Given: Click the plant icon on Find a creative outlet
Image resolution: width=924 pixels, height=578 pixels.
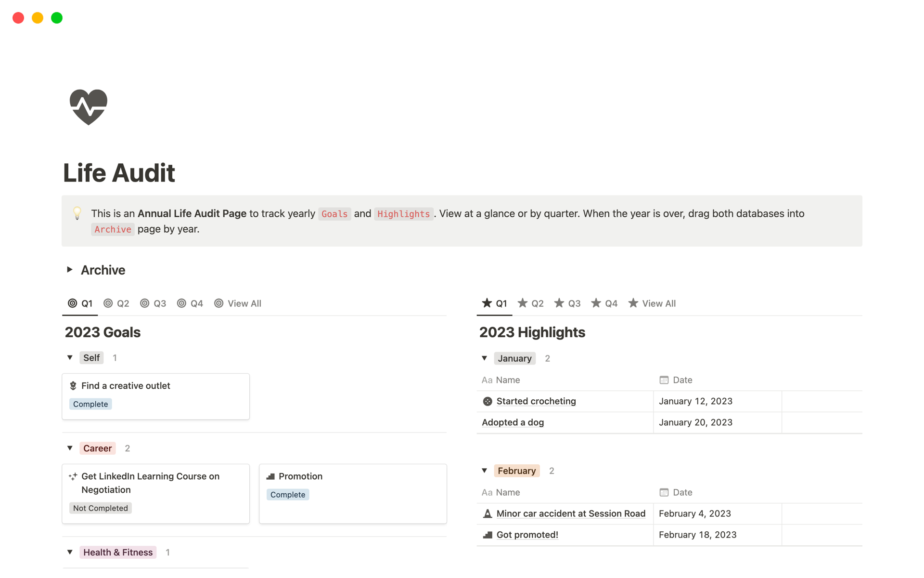Looking at the screenshot, I should coord(73,385).
